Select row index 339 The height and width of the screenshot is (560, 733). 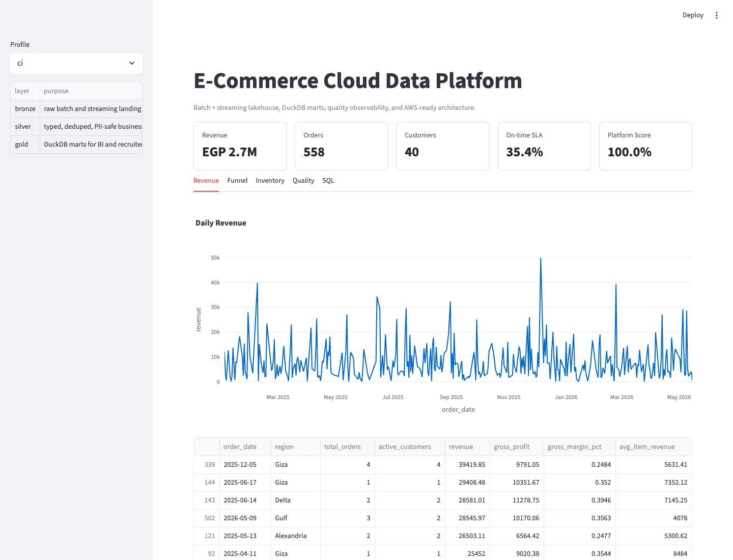coord(207,465)
